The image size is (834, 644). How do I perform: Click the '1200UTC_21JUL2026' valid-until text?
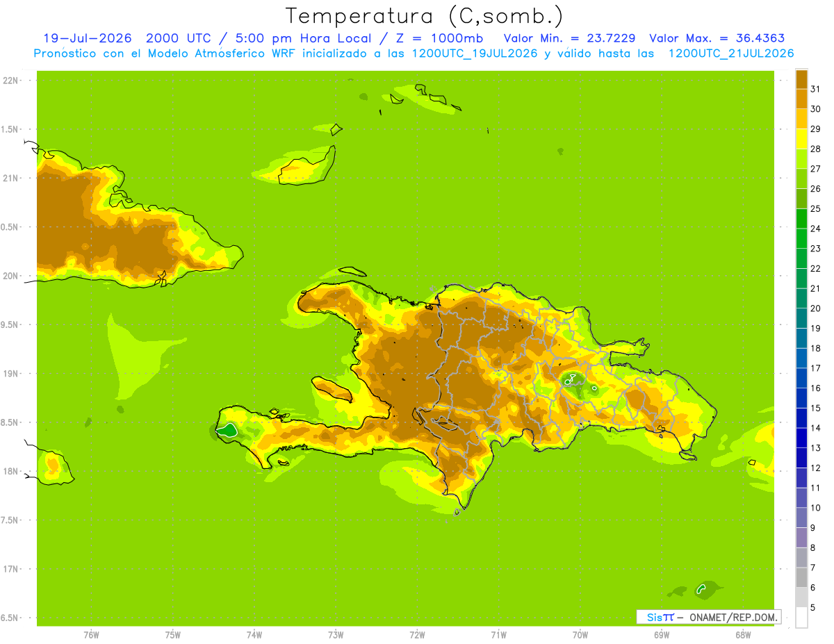tap(731, 53)
